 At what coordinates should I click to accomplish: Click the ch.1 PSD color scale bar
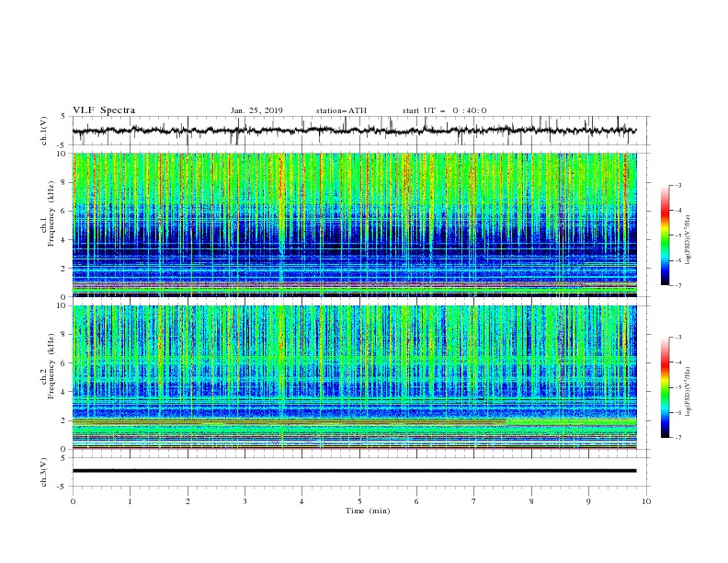click(665, 236)
